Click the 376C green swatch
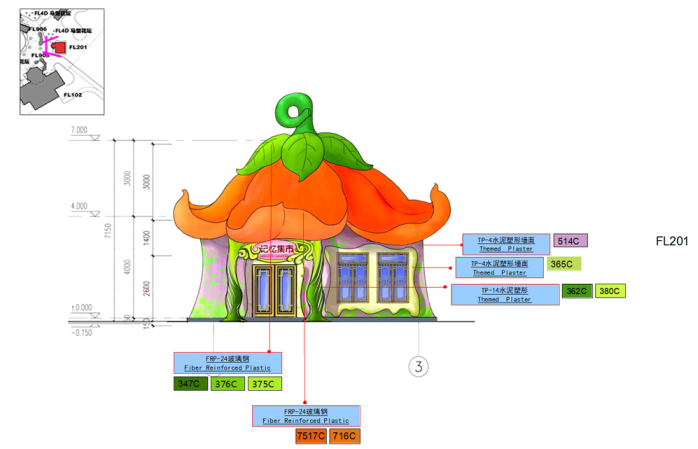 click(227, 383)
